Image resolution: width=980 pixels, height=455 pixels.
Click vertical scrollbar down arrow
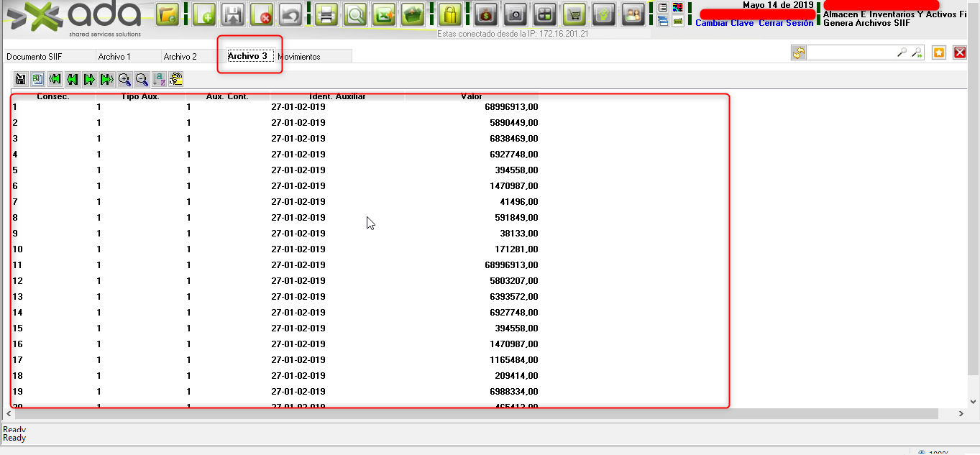click(974, 402)
